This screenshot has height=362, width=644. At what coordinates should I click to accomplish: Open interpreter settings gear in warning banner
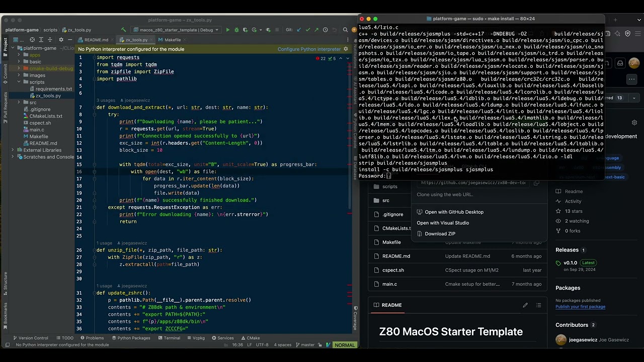click(x=346, y=49)
